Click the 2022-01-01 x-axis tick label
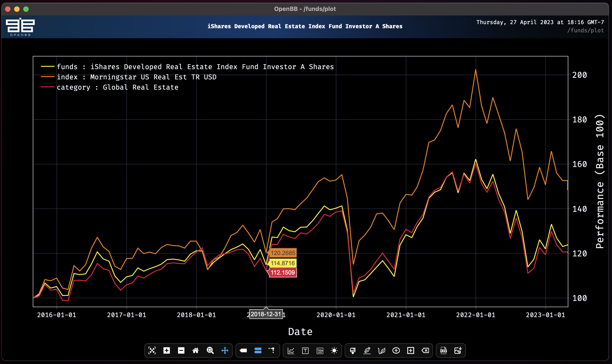This screenshot has height=364, width=612. pos(476,315)
